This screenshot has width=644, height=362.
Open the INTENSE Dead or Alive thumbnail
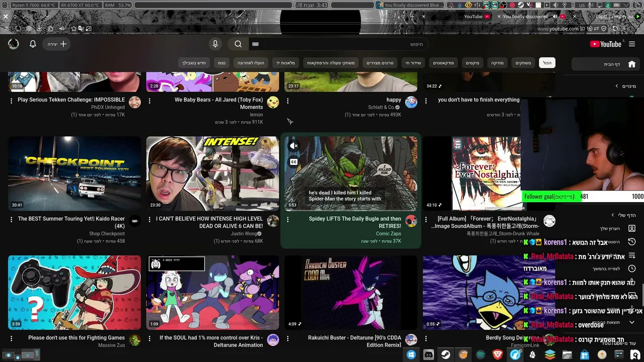click(x=213, y=173)
